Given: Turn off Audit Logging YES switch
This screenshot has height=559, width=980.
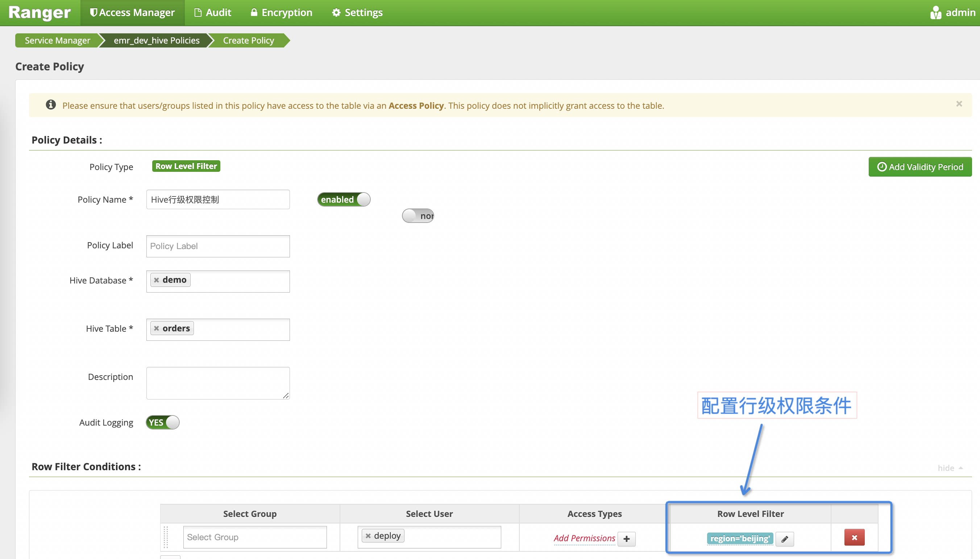Looking at the screenshot, I should pos(163,422).
